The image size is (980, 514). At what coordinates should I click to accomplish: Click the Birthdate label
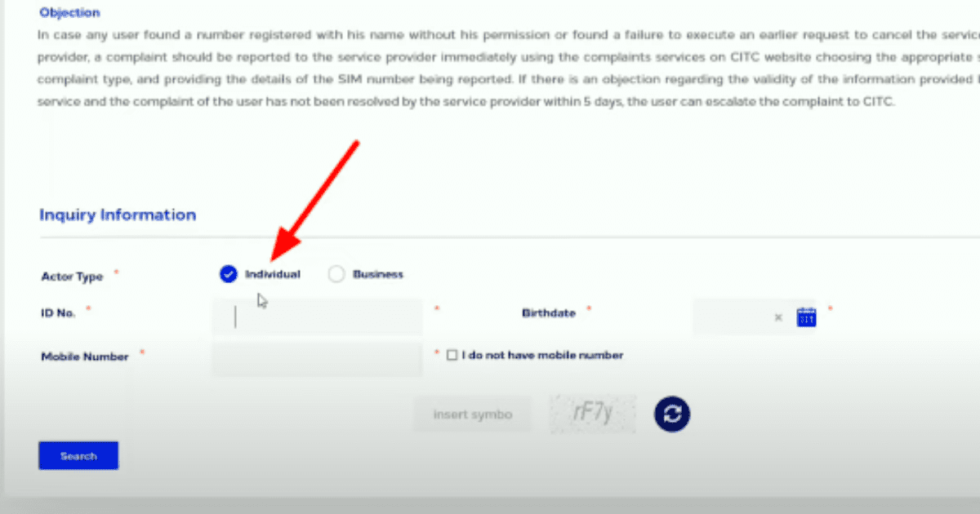[x=548, y=312]
